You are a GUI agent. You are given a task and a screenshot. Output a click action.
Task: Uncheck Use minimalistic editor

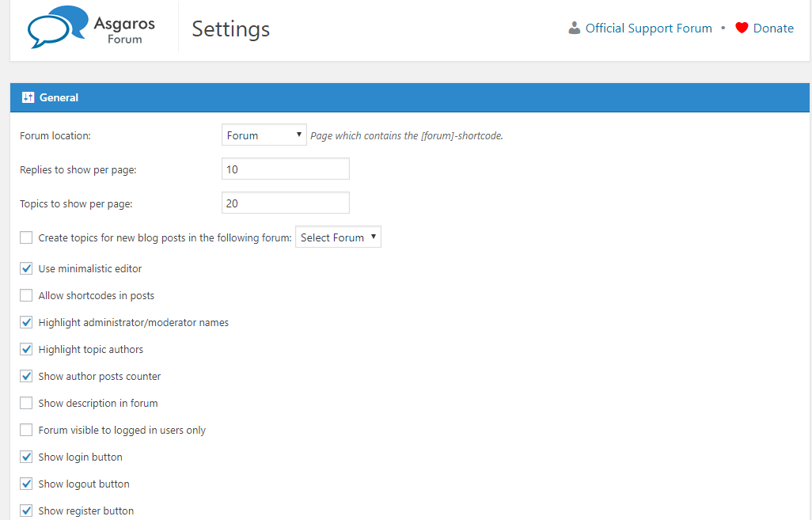click(x=27, y=268)
